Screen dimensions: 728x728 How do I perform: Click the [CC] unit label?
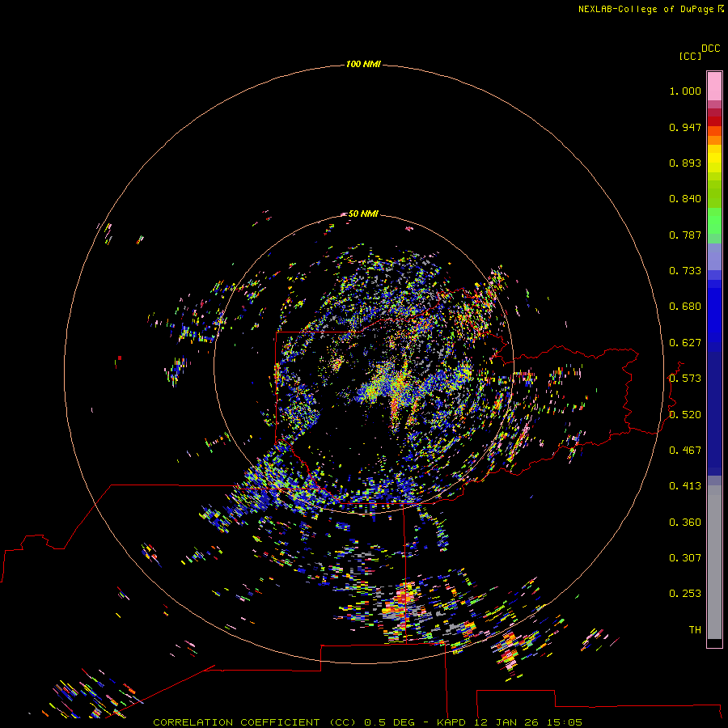[690, 56]
